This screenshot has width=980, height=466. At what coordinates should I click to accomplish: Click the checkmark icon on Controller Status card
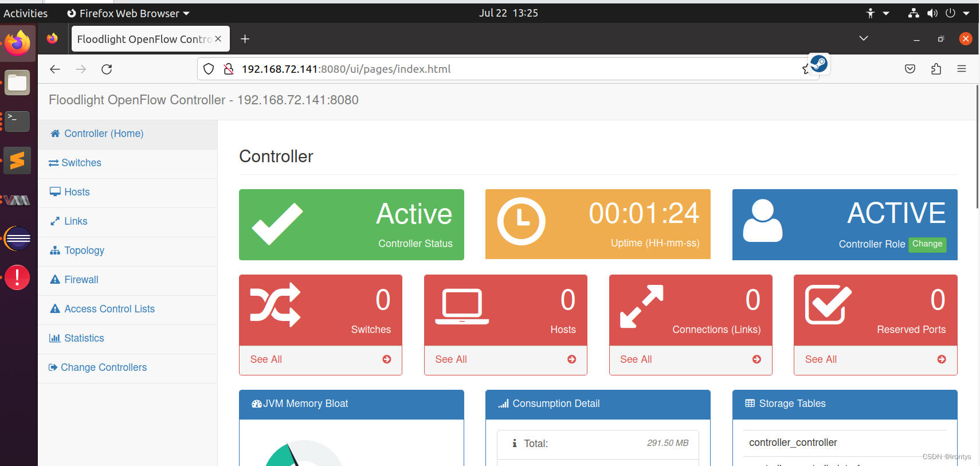pos(277,224)
